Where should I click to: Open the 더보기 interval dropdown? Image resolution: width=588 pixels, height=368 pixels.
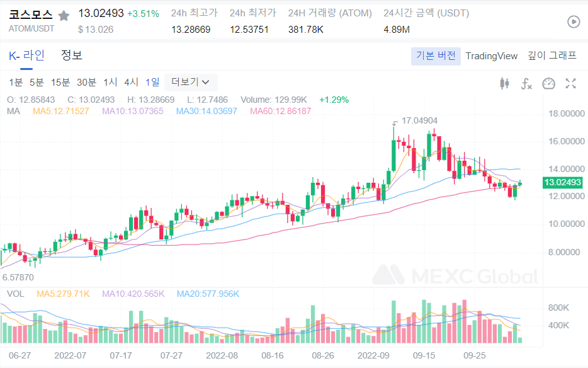(x=191, y=82)
